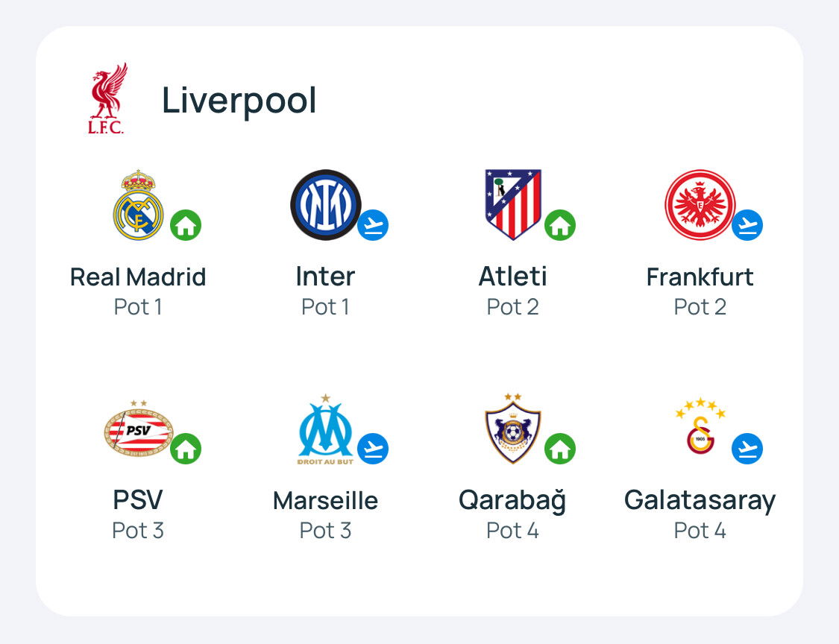Click the home badge next to PSV
This screenshot has height=644, width=839.
(x=186, y=448)
